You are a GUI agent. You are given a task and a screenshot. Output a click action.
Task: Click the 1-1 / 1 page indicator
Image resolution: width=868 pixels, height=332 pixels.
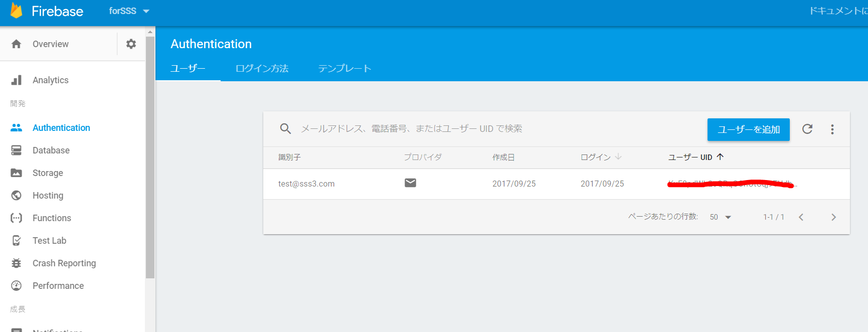point(774,217)
